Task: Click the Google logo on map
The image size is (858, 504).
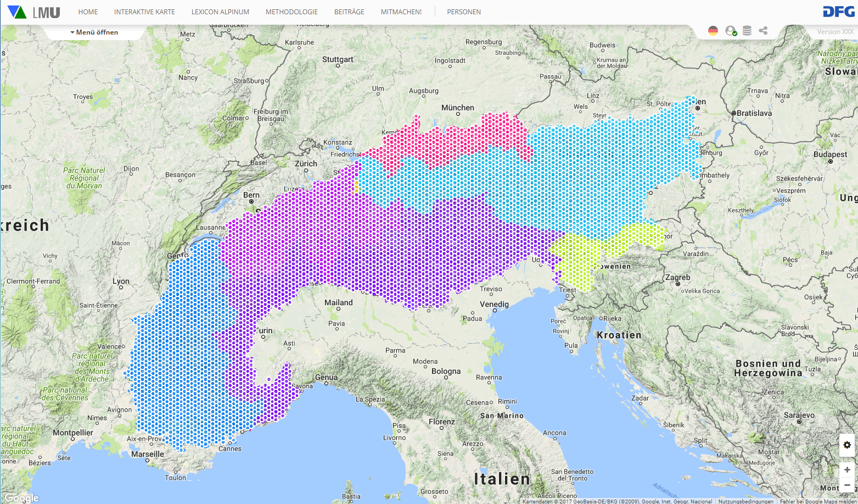Action: 22,498
